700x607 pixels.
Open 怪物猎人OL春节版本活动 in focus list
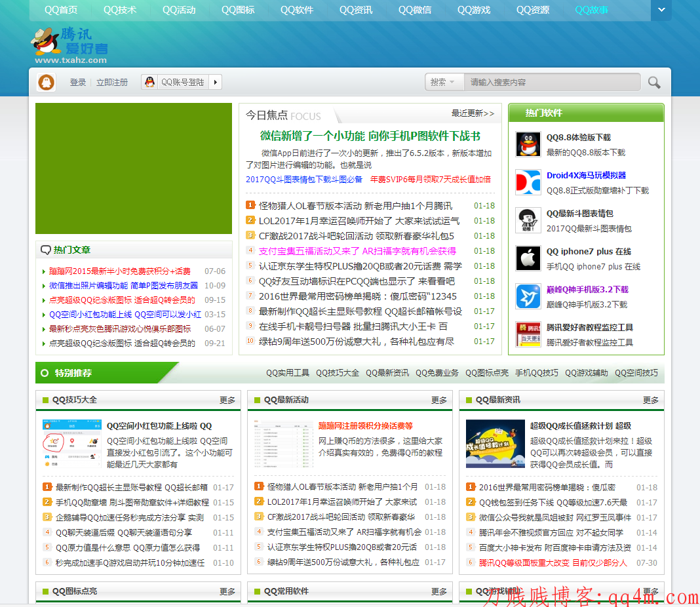pos(355,206)
